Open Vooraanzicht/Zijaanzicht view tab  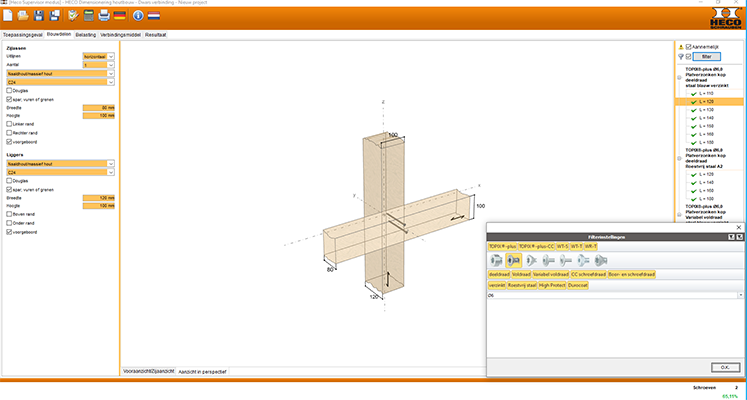click(x=149, y=371)
